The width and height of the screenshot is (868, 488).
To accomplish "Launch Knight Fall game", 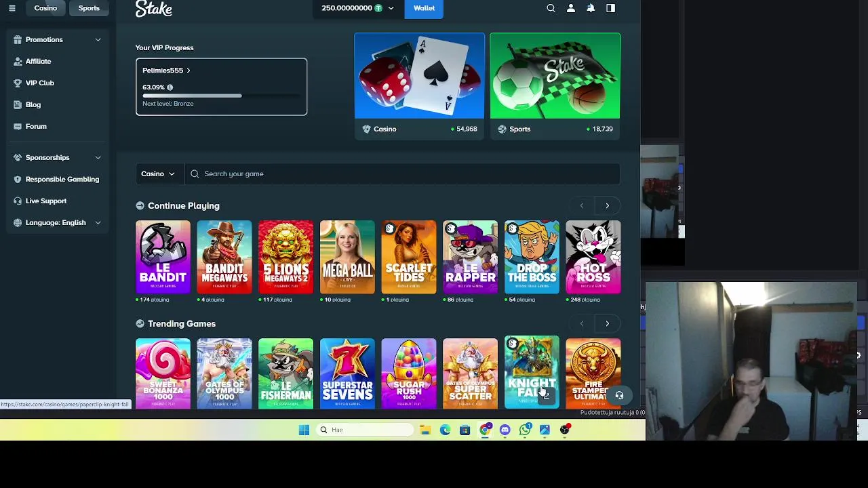I will 532,371.
